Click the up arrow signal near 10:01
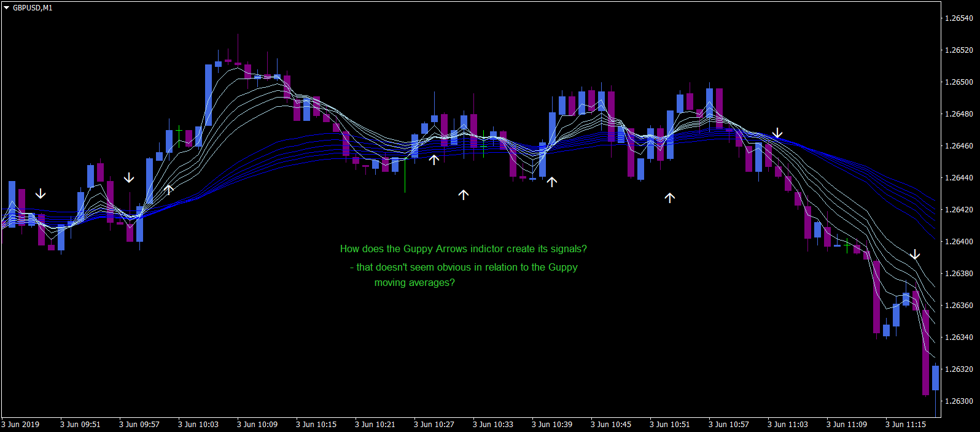 (169, 190)
